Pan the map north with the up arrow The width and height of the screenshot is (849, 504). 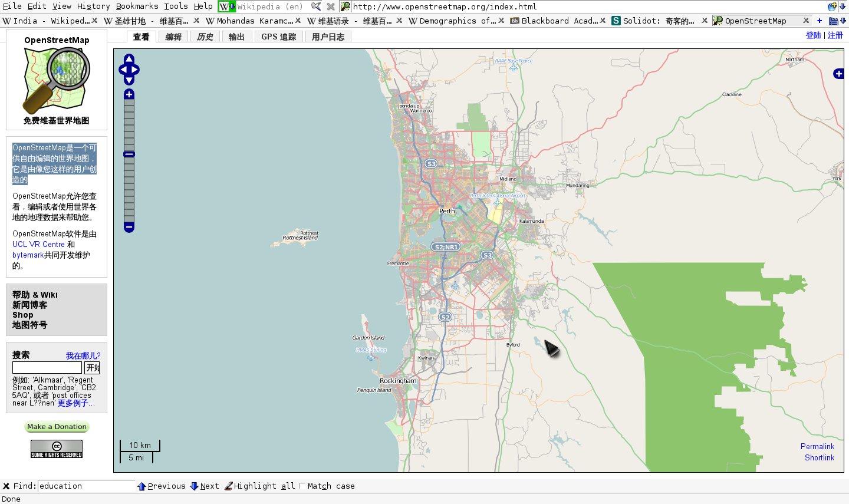tap(129, 58)
